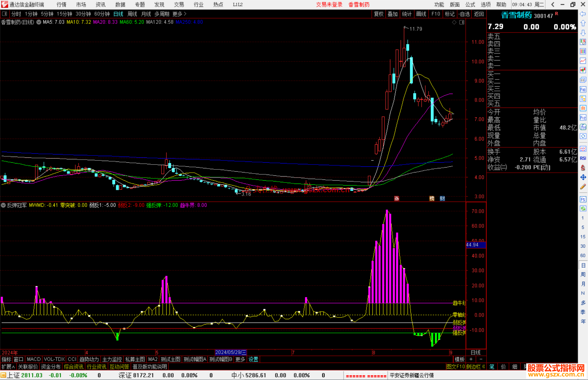
Task: Switch to the 周线 weekly period tab
Action: 132,14
